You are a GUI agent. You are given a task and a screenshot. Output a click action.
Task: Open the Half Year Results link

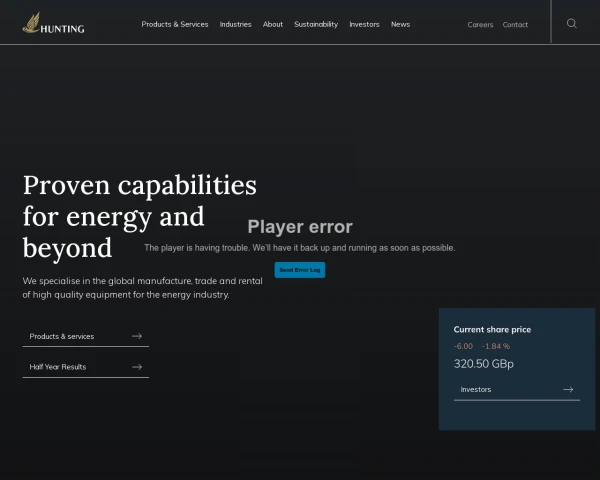pos(86,367)
